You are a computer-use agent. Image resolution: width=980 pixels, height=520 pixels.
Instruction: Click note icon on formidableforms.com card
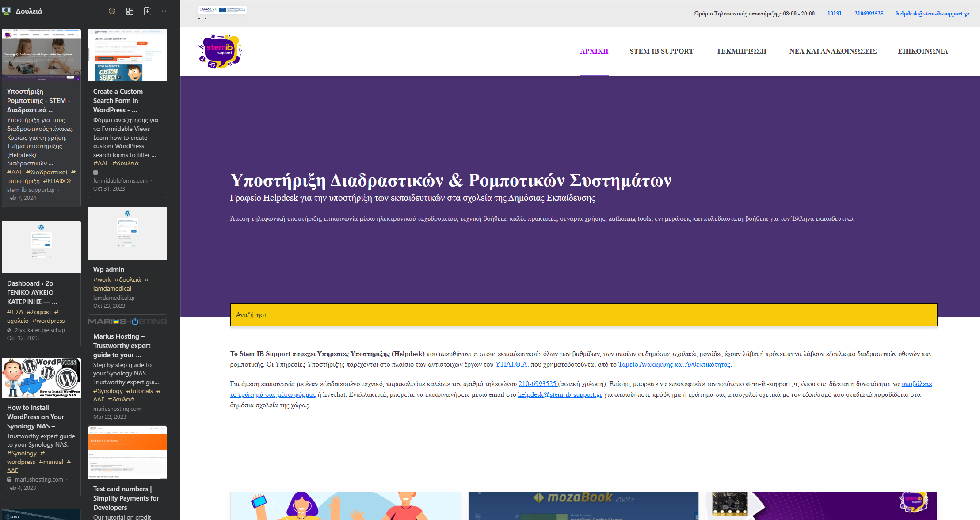tap(95, 172)
